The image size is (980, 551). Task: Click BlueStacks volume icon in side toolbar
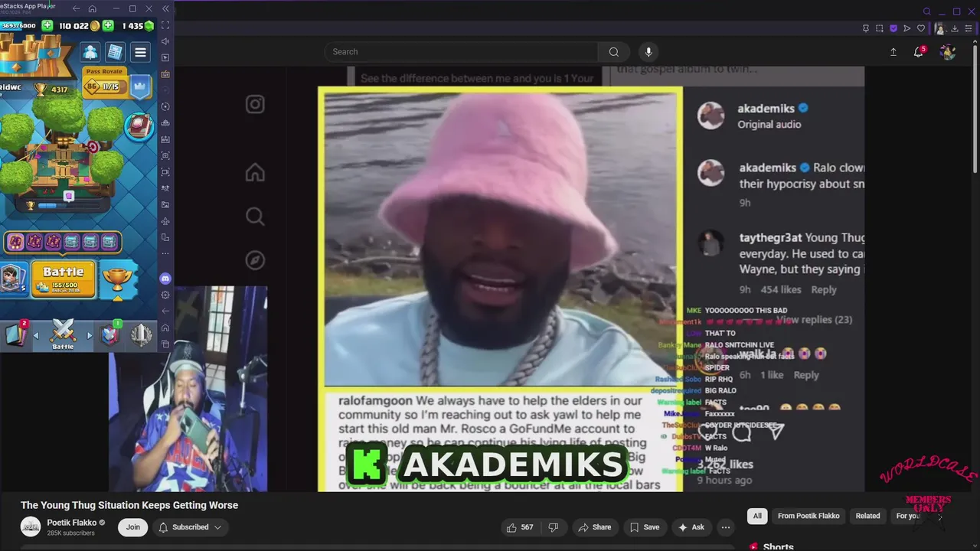(x=165, y=41)
